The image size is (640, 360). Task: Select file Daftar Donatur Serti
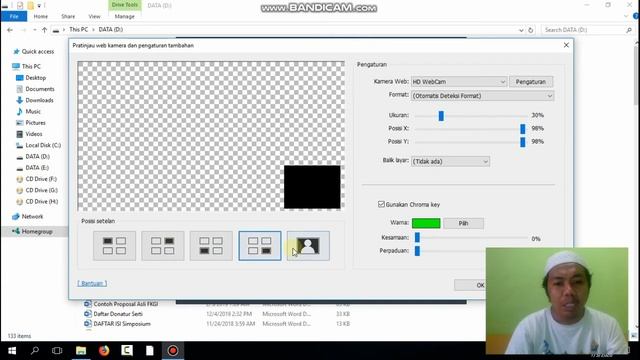pos(118,314)
